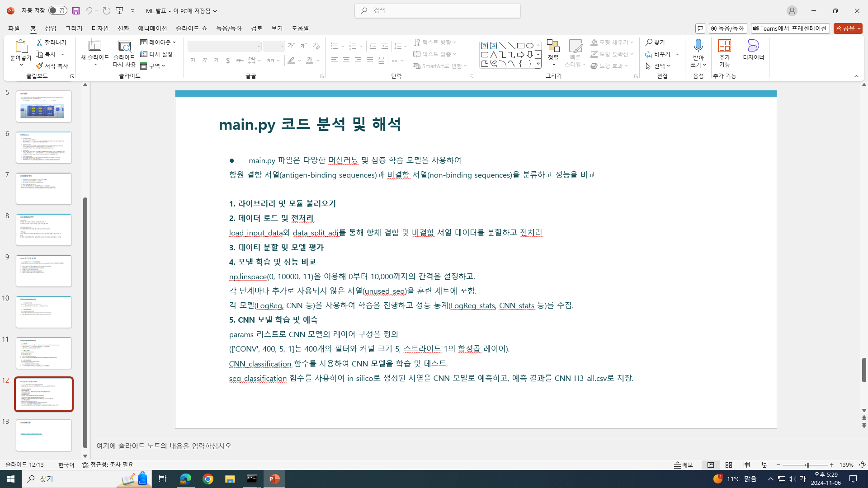Click the Add-ins icon
Screen dimensions: 868x488
click(x=724, y=46)
